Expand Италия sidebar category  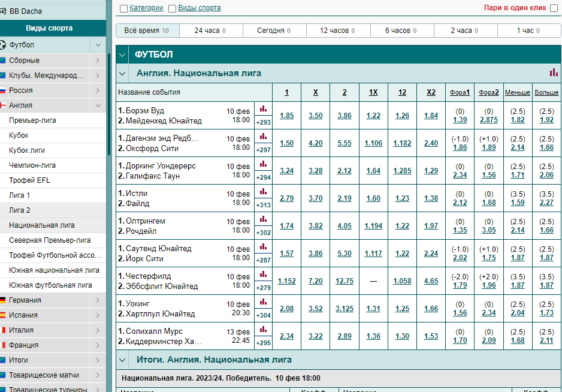98,330
